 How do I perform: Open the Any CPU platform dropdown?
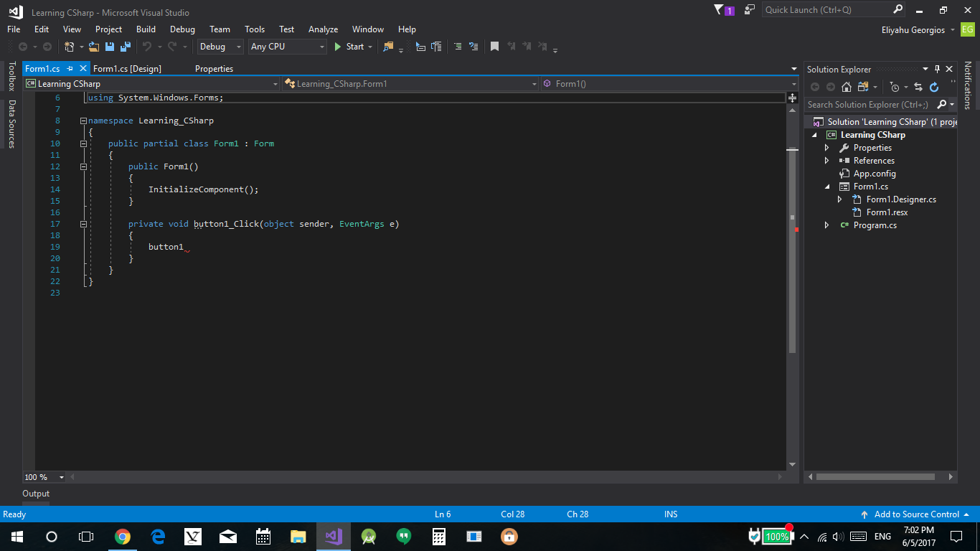tap(287, 47)
